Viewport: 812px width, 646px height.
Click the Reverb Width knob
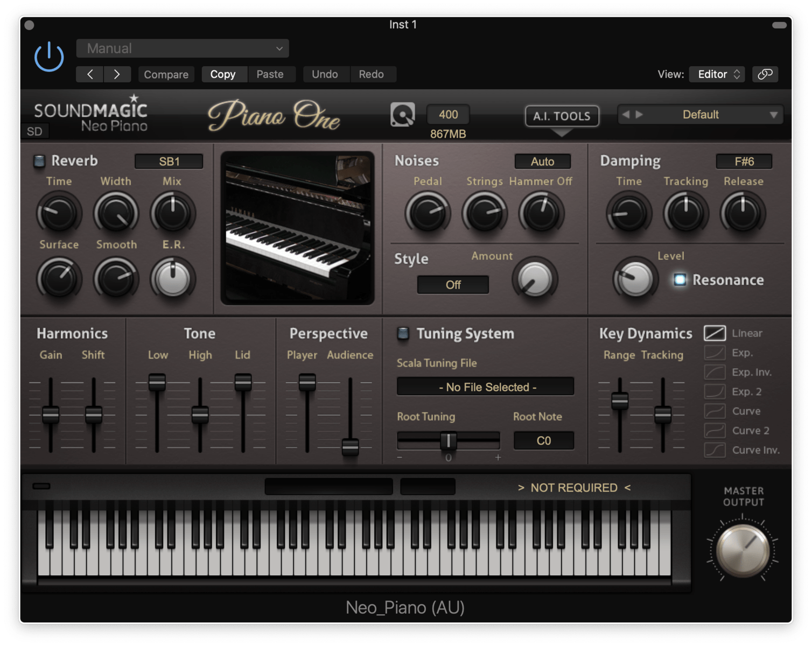pos(116,213)
